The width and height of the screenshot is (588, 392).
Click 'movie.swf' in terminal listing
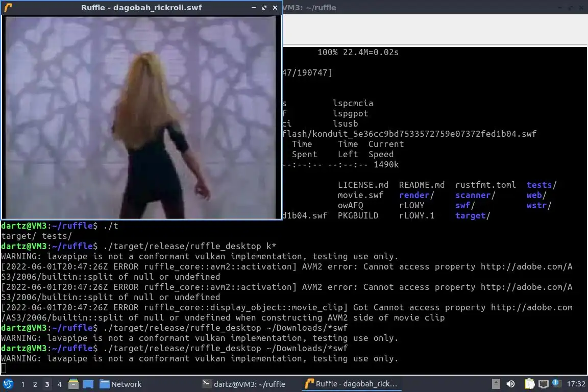[360, 195]
